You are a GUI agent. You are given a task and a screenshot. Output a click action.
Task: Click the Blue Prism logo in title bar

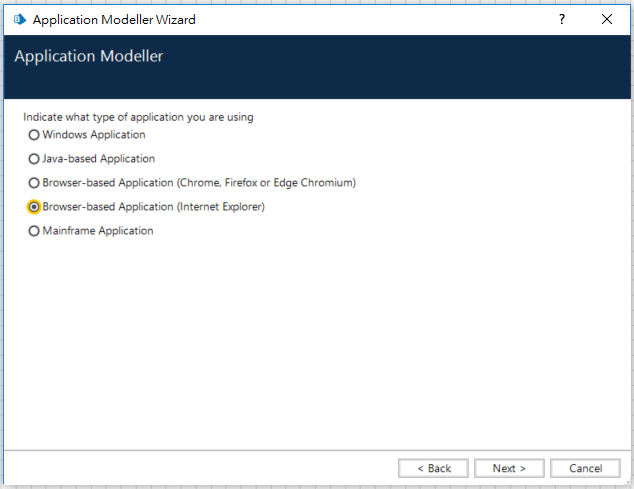19,19
